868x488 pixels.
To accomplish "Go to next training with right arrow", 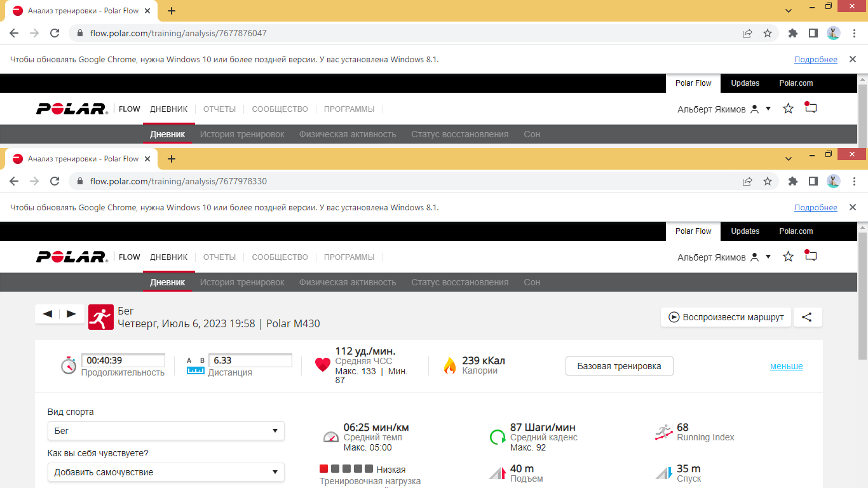I will (x=71, y=314).
